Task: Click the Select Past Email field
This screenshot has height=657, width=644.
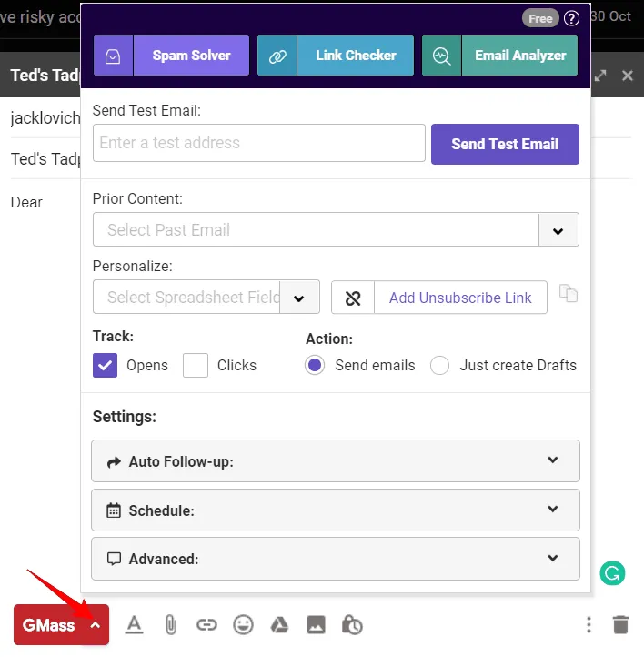Action: (x=316, y=230)
